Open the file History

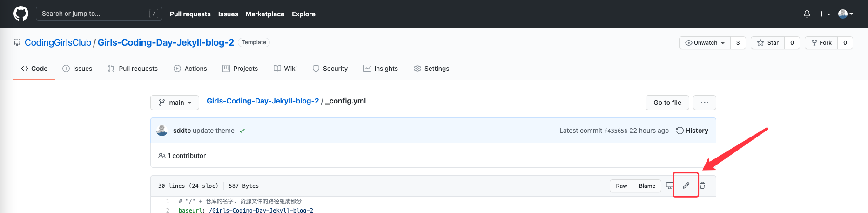(692, 131)
